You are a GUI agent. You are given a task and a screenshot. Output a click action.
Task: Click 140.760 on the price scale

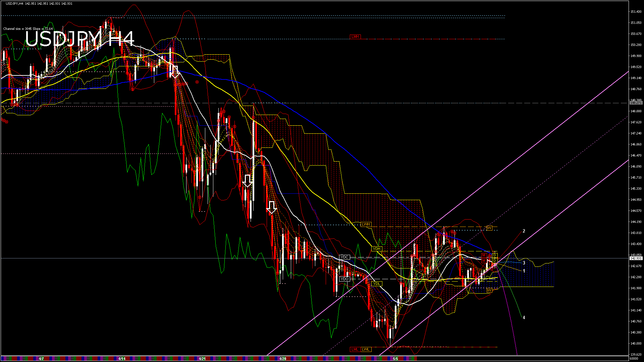pyautogui.click(x=636, y=321)
